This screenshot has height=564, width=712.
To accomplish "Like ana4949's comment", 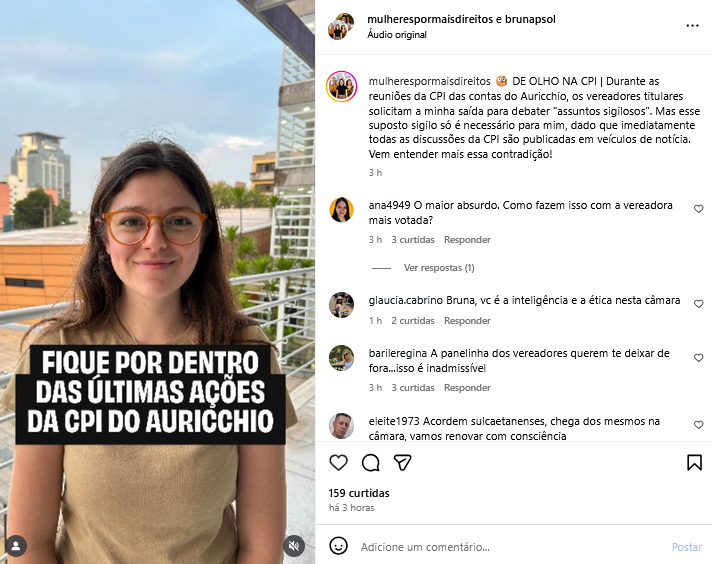I will tap(698, 209).
